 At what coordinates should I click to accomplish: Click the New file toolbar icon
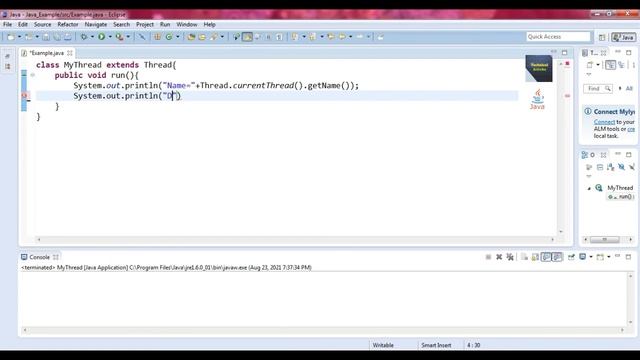11,37
